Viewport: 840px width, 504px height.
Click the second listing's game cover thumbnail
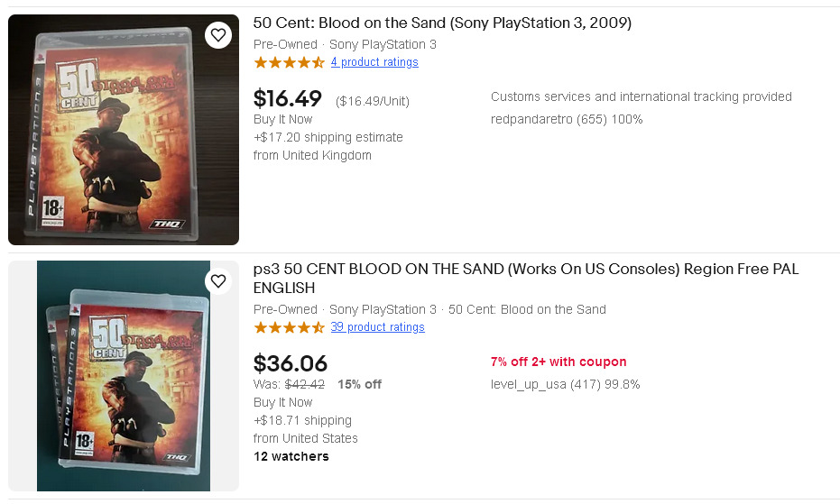coord(124,377)
